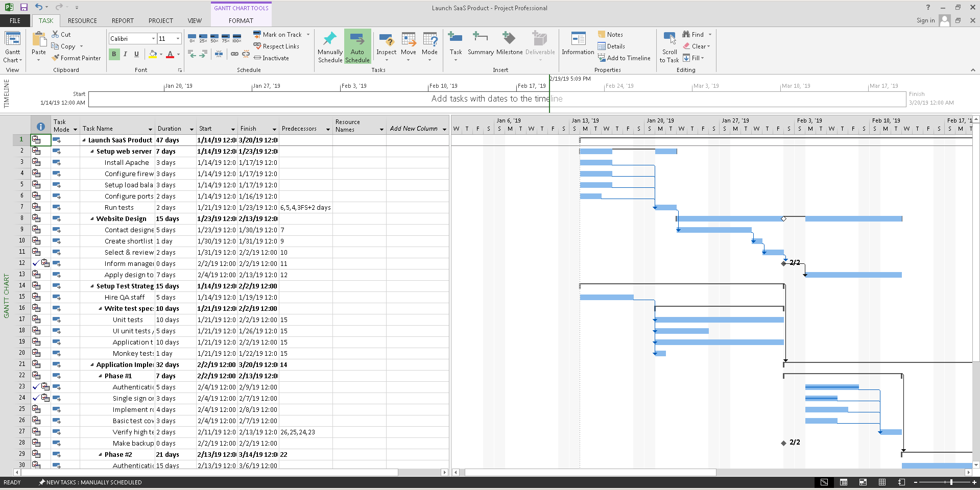
Task: Click the Indent Task arrow icon
Action: point(203,54)
